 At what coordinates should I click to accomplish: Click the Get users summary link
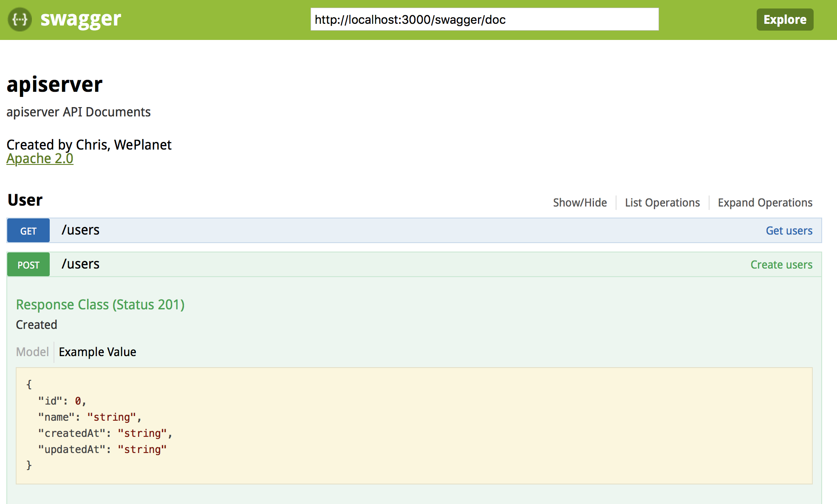[x=789, y=231]
